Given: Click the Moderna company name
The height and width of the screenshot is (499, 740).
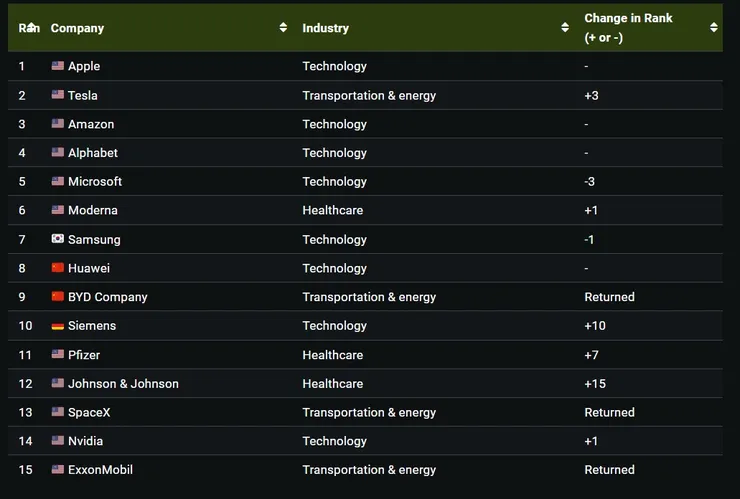Looking at the screenshot, I should pos(93,210).
